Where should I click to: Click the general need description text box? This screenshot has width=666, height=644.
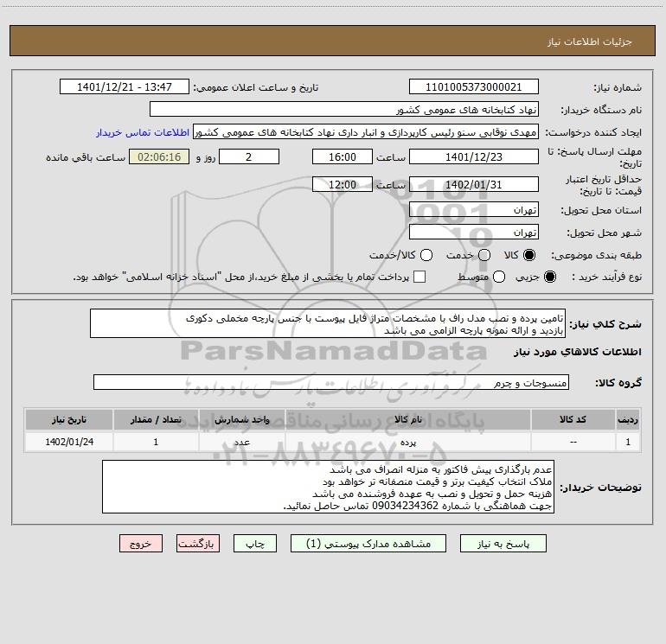tap(328, 323)
